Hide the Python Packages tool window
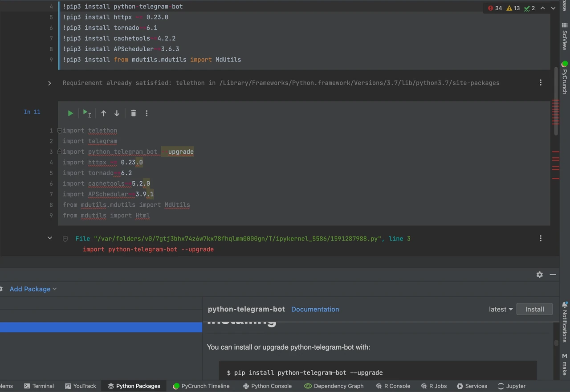This screenshot has height=392, width=570. [x=553, y=275]
